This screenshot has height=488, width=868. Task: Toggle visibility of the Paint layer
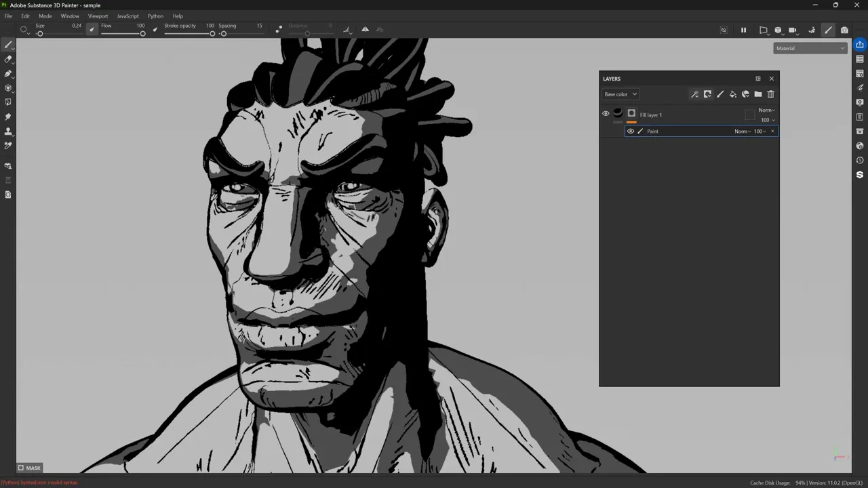pos(631,131)
